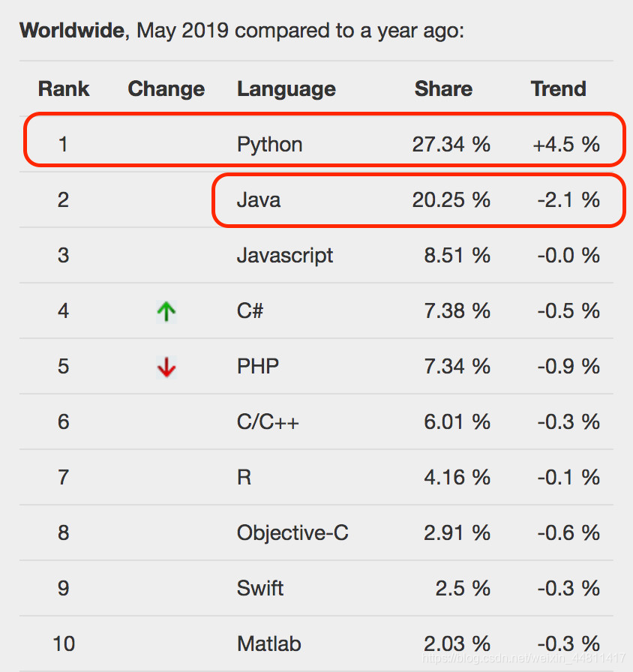
Task: Click the Javascript language name
Action: [x=284, y=256]
